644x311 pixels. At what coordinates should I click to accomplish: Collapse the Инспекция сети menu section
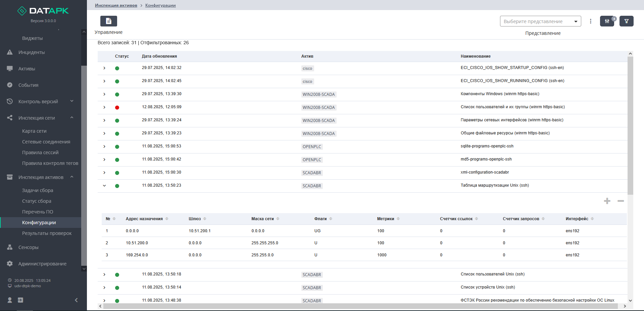point(72,118)
